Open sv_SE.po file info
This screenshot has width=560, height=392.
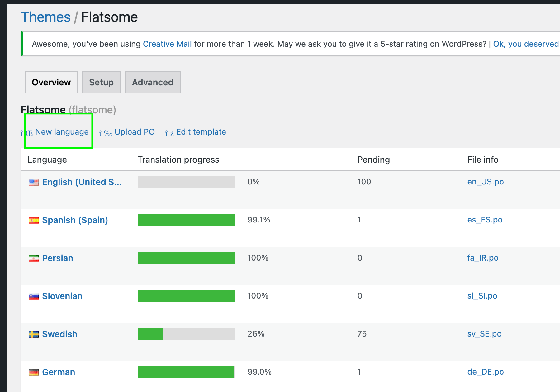[484, 334]
